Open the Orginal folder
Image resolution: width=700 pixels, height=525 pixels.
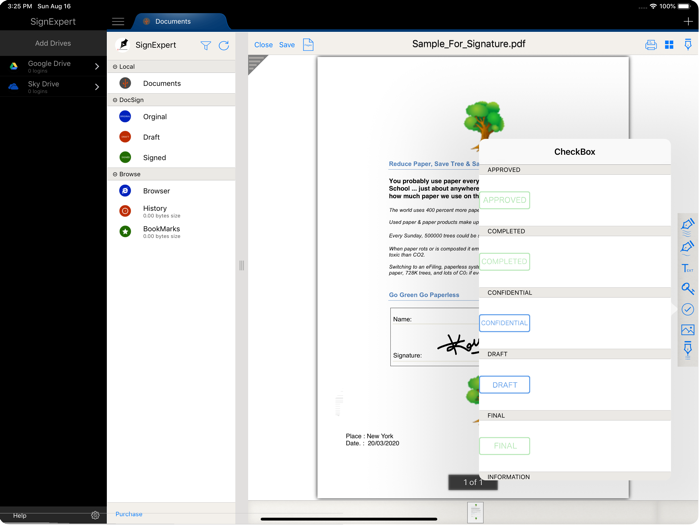(171, 117)
